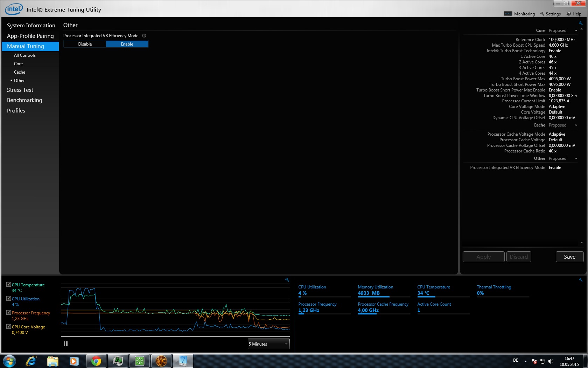Pause the monitoring graph
Screen dimensions: 588x368
click(65, 344)
